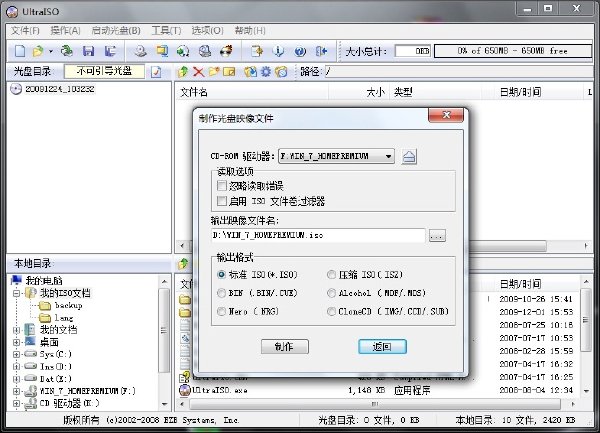This screenshot has height=433, width=600.
Task: Select the CloneCD (.IMG/.CCD/.SUB) output format
Action: click(x=331, y=311)
